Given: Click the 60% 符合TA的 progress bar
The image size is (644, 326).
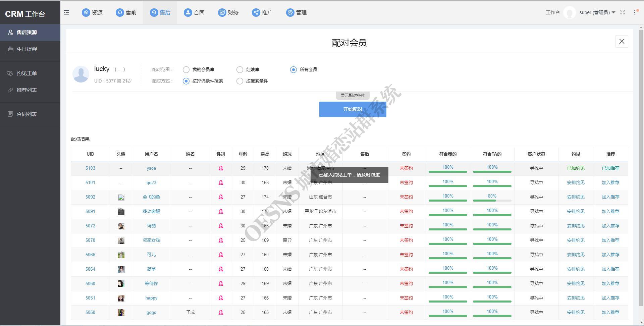Looking at the screenshot, I should (492, 200).
